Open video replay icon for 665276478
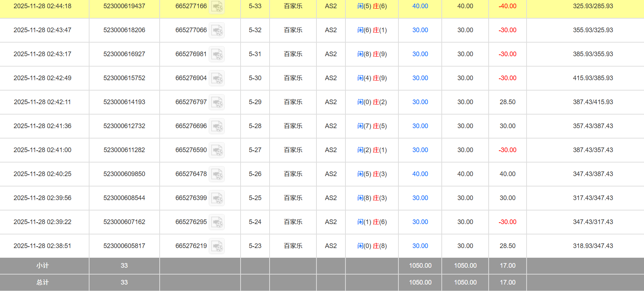This screenshot has width=644, height=291. [217, 174]
